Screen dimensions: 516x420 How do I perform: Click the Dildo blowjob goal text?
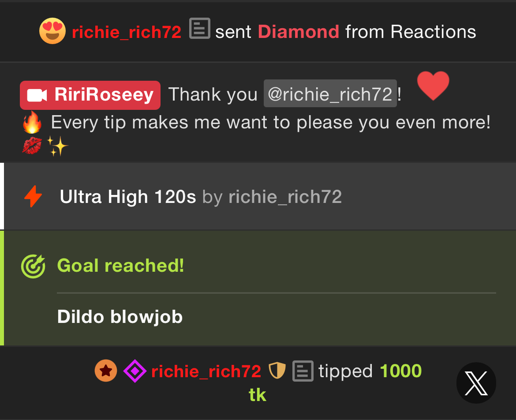[120, 317]
